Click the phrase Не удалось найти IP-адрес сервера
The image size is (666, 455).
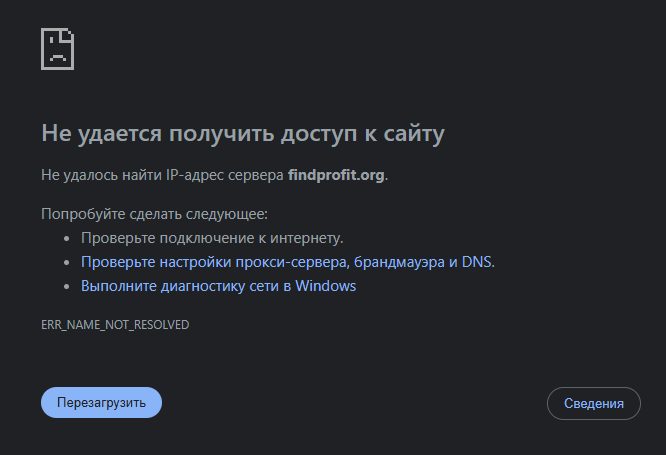point(162,175)
